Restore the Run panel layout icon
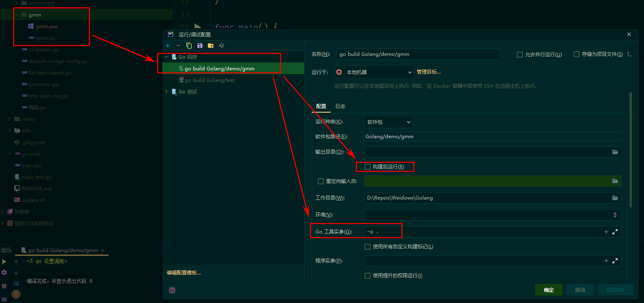The height and width of the screenshot is (303, 644). pyautogui.click(x=4, y=299)
